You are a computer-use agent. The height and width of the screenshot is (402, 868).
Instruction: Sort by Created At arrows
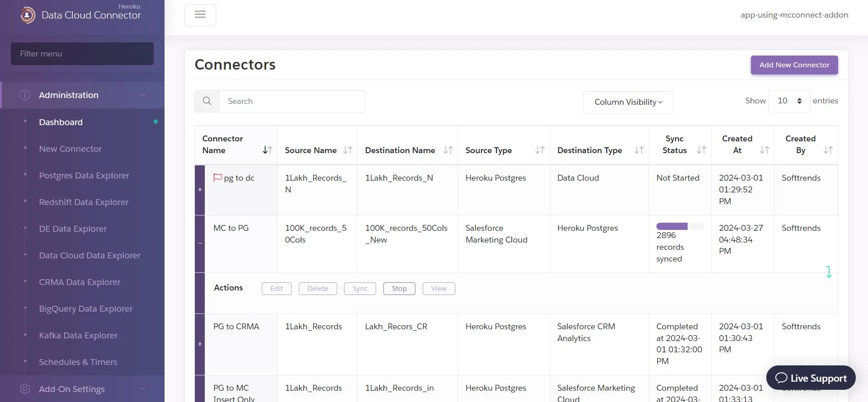pyautogui.click(x=764, y=150)
